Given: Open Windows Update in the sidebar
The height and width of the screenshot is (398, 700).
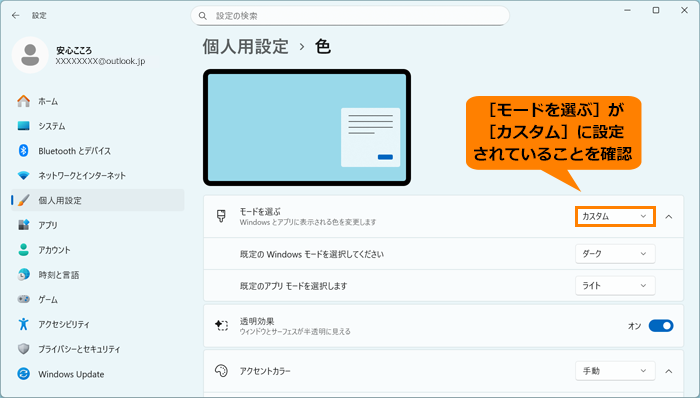Looking at the screenshot, I should coord(98,373).
